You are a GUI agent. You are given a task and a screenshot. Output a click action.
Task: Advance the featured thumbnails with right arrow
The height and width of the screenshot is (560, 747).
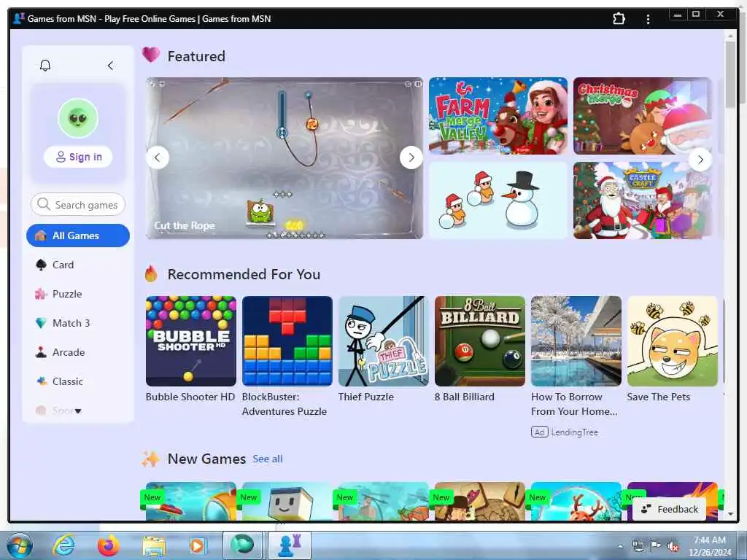700,160
